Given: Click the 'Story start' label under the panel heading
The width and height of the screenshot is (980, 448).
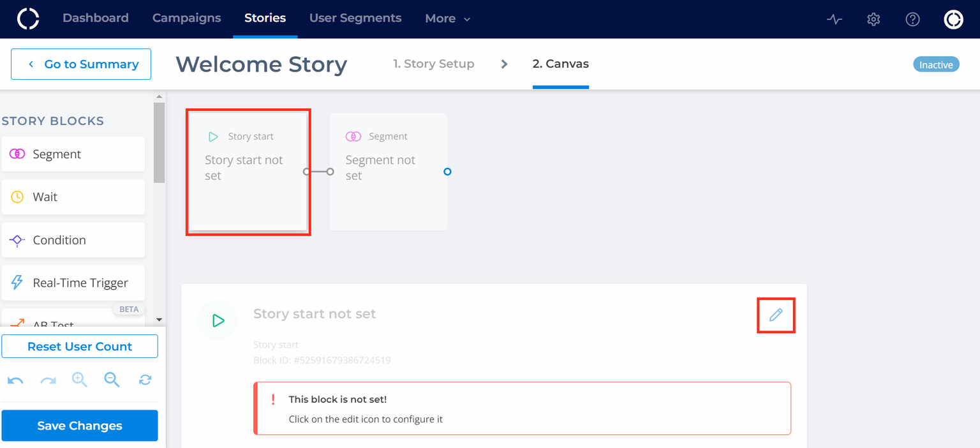Looking at the screenshot, I should [x=276, y=345].
